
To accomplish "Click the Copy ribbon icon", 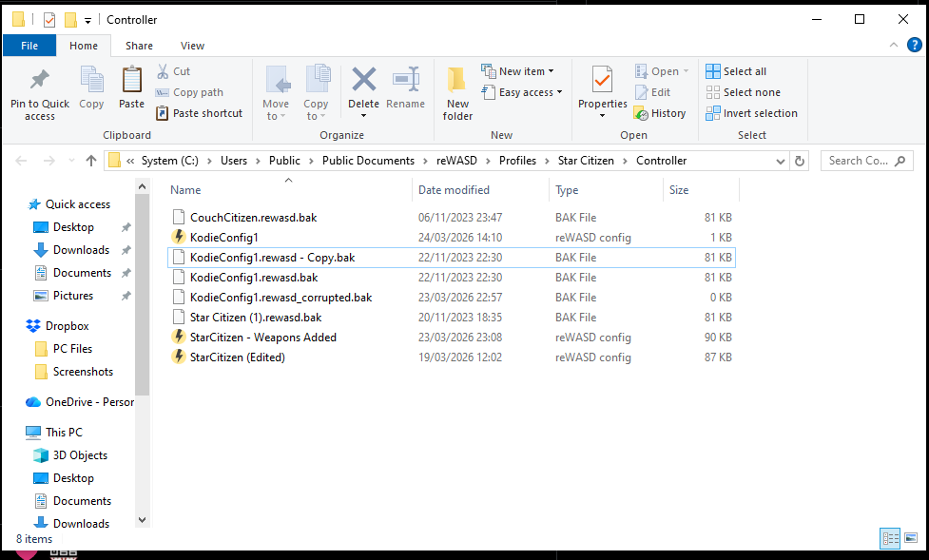I will [92, 80].
